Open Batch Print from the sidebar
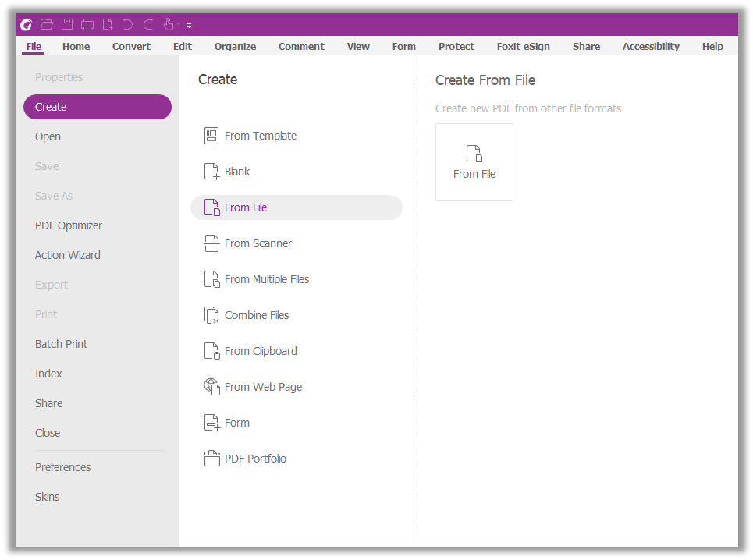The height and width of the screenshot is (560, 753). coord(61,344)
